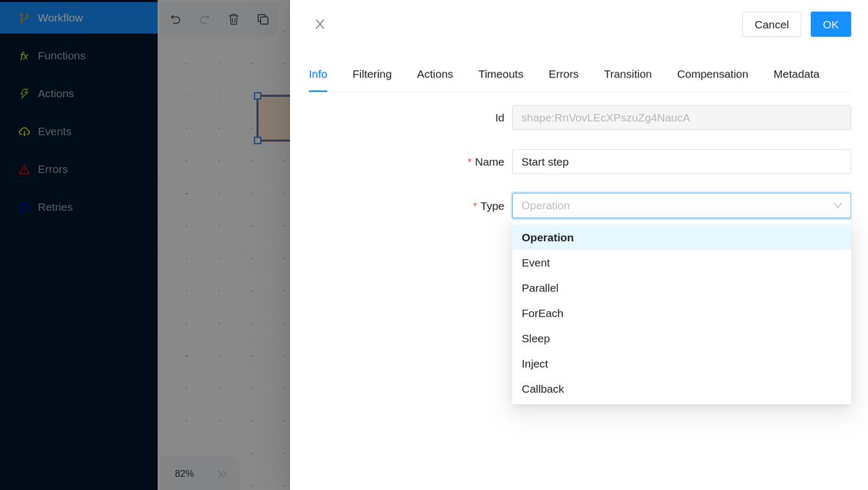Go to the Errors tab in drawer

click(x=563, y=74)
